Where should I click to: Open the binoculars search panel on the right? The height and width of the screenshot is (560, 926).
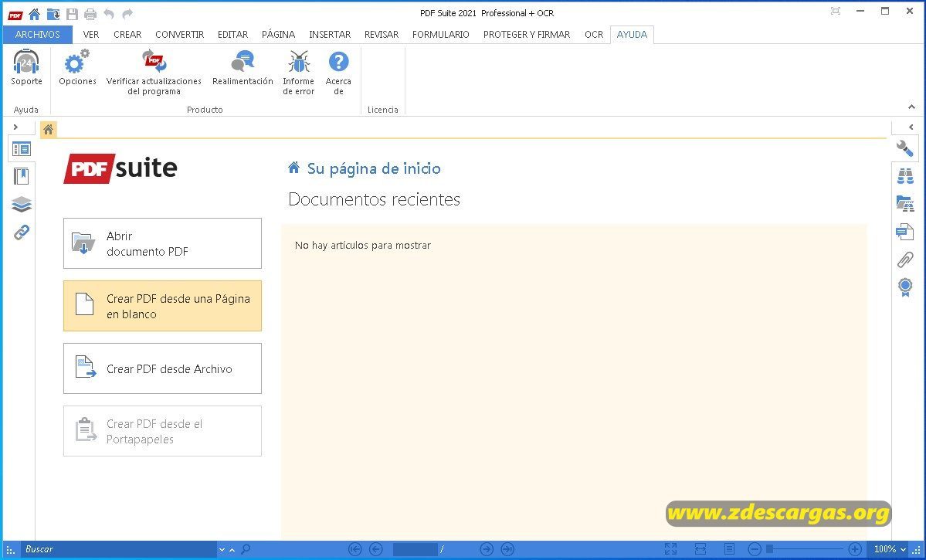[904, 176]
